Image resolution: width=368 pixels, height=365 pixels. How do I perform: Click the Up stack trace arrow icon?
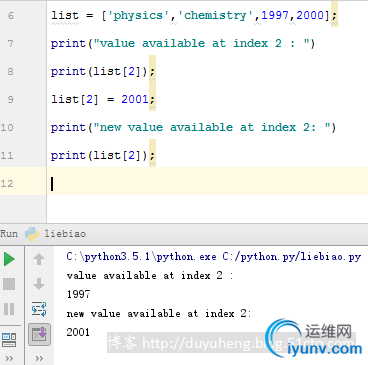(39, 259)
